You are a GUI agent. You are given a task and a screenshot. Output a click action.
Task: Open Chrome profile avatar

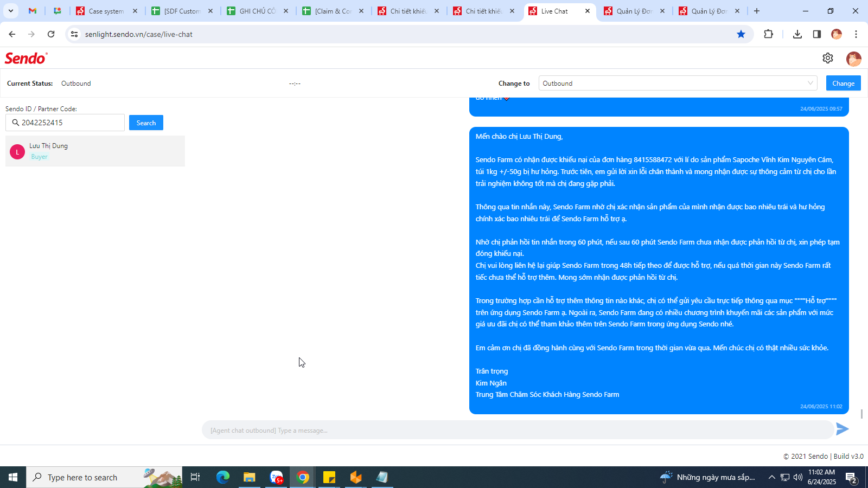click(x=837, y=34)
